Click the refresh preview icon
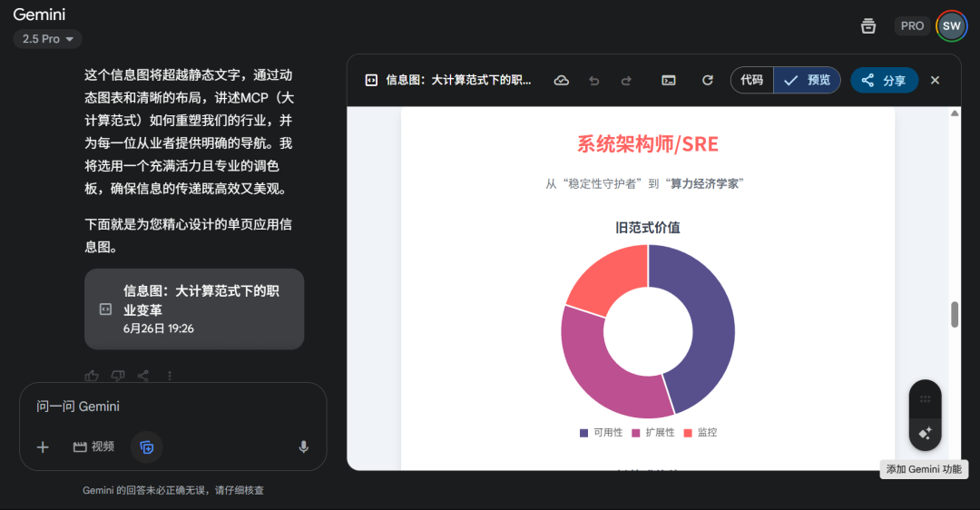 (x=708, y=80)
